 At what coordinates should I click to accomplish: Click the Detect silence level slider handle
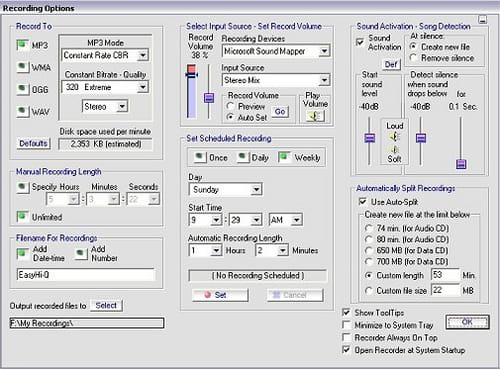(421, 138)
